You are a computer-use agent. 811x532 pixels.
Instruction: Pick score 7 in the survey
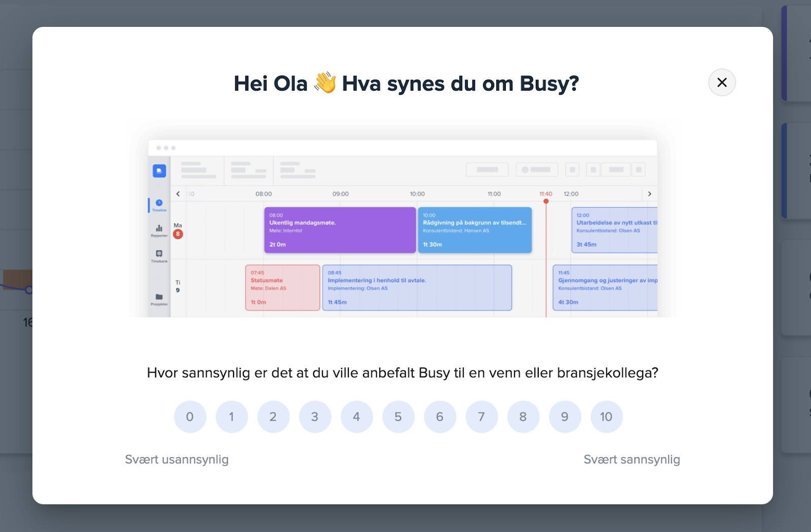[x=482, y=416]
